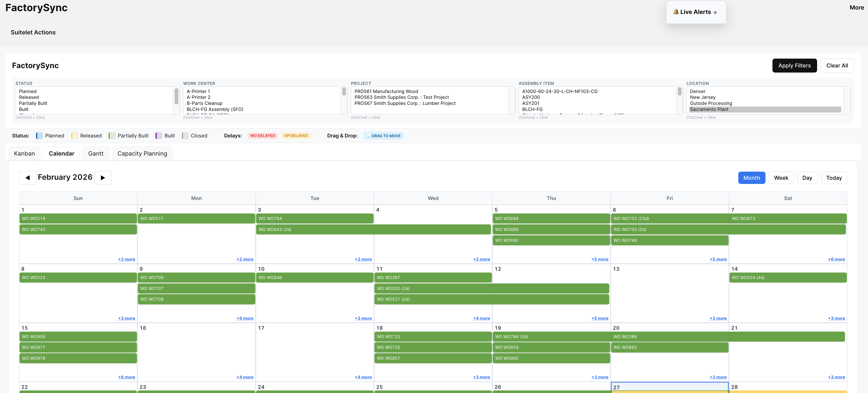868x393 pixels.
Task: Click the Live Alerts bell icon
Action: 676,11
